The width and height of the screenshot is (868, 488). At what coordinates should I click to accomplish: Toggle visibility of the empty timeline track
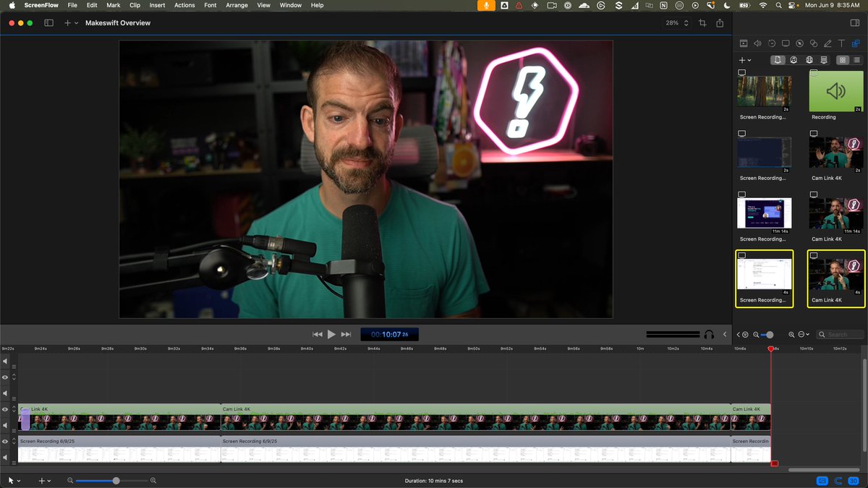(x=5, y=377)
